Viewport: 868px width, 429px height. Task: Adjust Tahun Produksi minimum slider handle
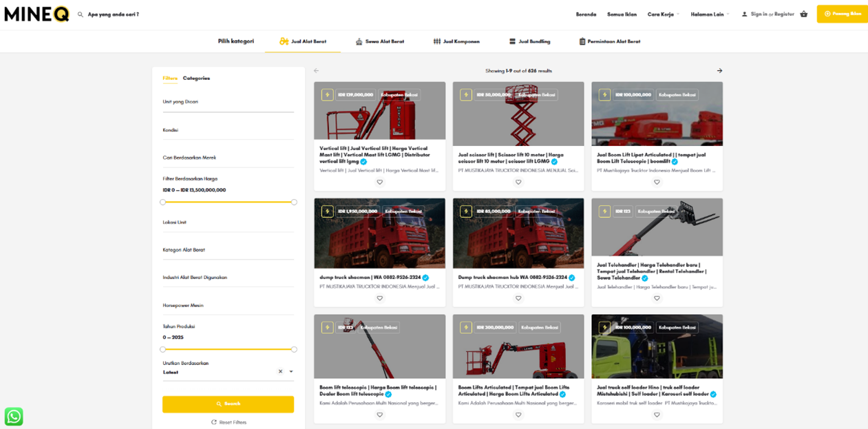coord(162,349)
